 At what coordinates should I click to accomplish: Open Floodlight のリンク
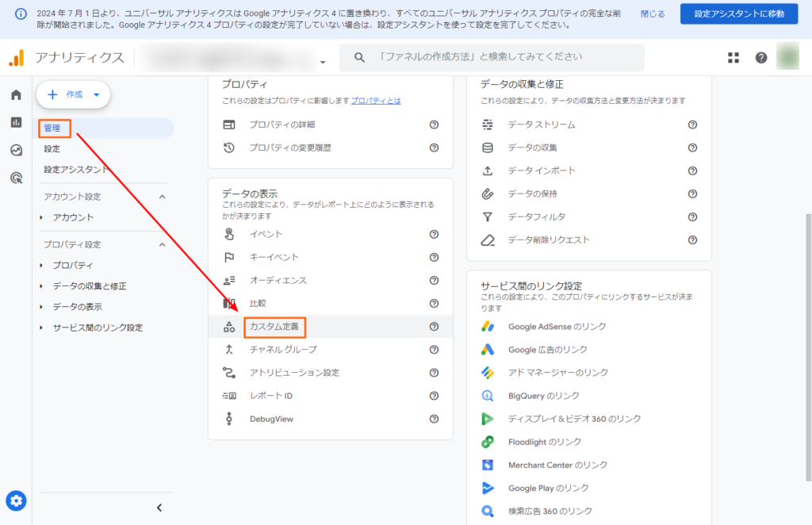click(544, 442)
